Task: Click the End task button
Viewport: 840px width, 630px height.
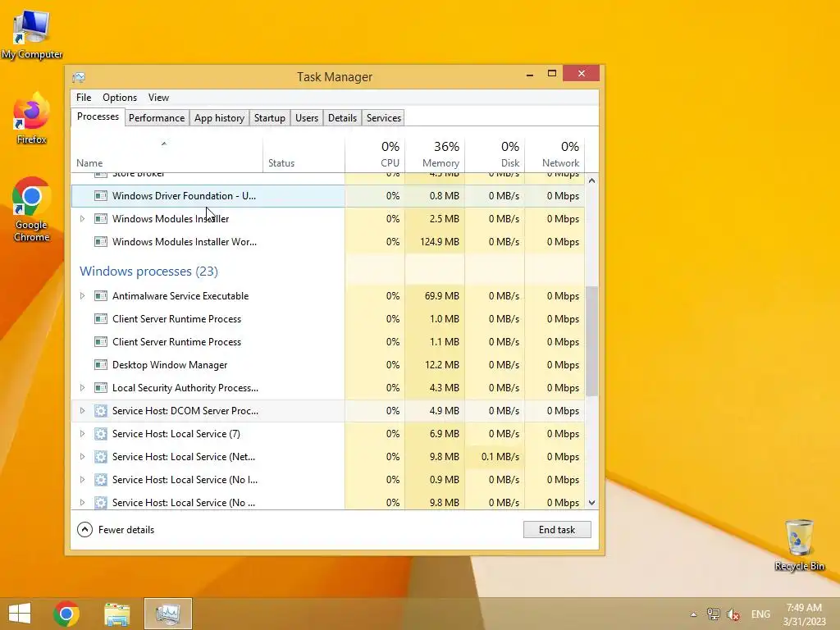Action: 557,530
